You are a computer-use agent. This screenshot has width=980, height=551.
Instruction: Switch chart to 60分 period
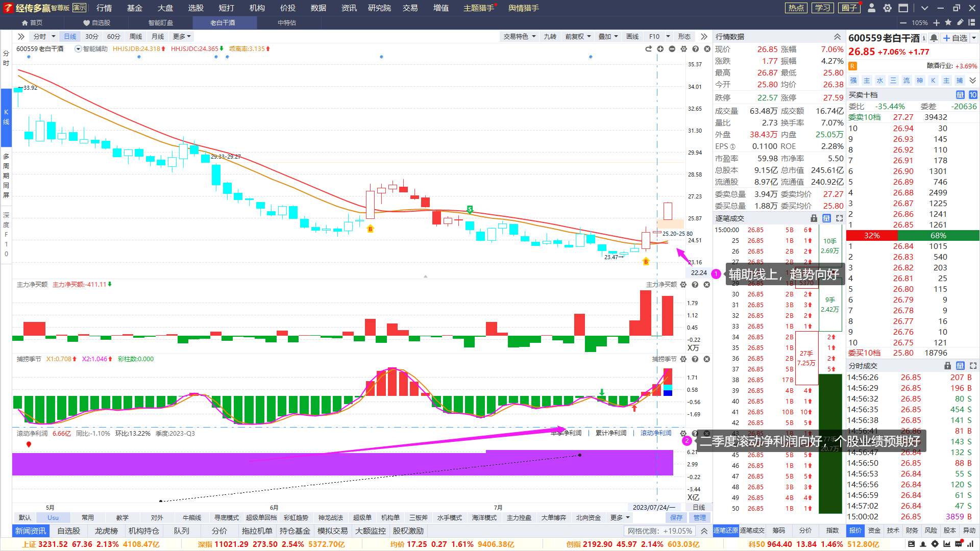coord(114,36)
